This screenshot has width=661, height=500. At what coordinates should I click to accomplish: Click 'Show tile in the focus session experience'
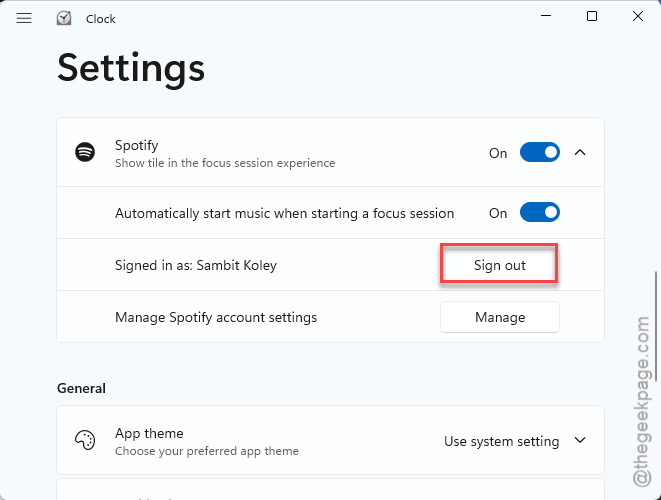point(225,163)
